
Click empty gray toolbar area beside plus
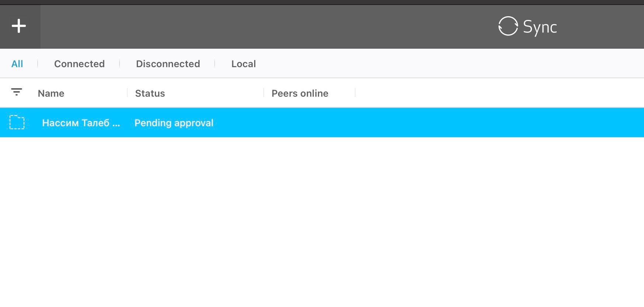click(258, 27)
